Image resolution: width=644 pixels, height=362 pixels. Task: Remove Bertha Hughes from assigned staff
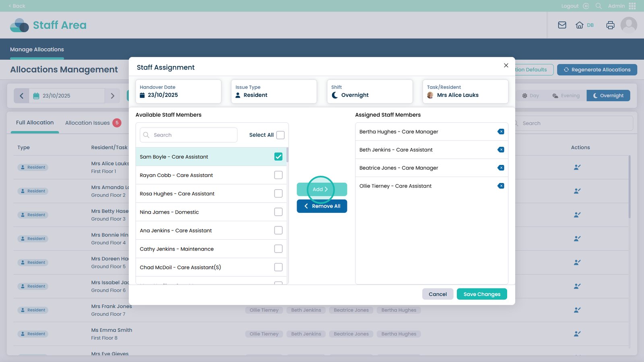(501, 132)
